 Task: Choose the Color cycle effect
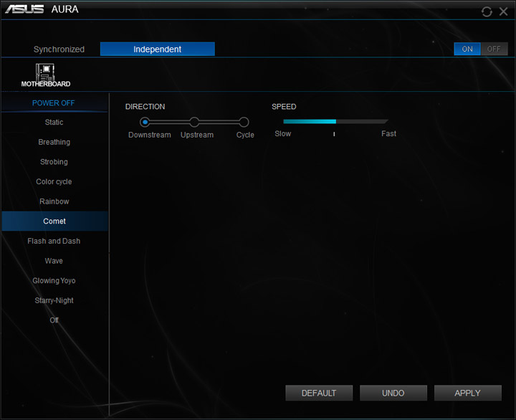click(x=54, y=181)
